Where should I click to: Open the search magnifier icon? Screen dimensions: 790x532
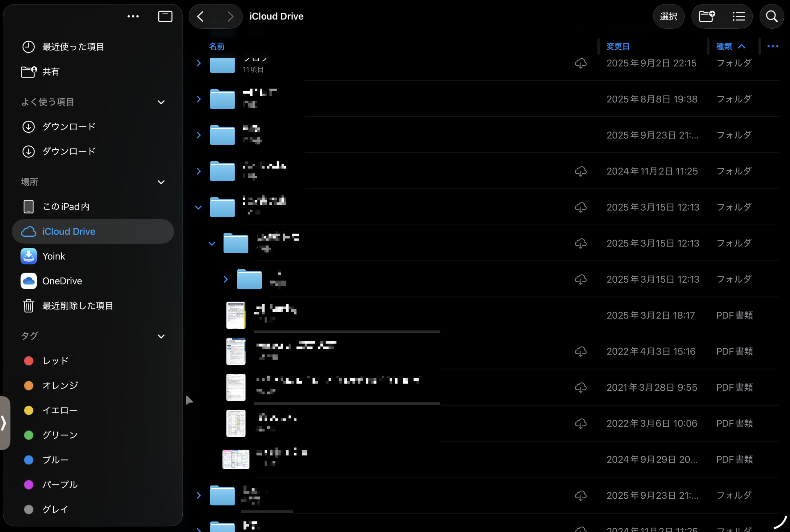[772, 16]
